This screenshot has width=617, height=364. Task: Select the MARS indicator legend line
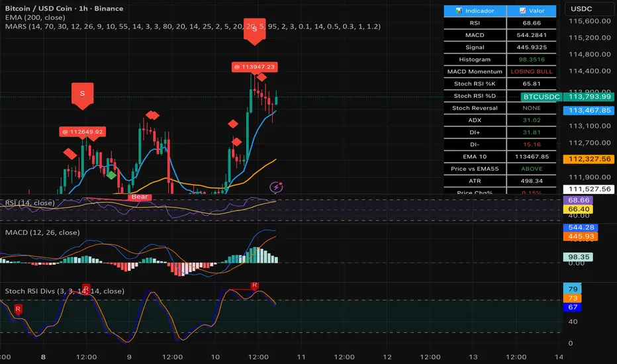(x=193, y=26)
